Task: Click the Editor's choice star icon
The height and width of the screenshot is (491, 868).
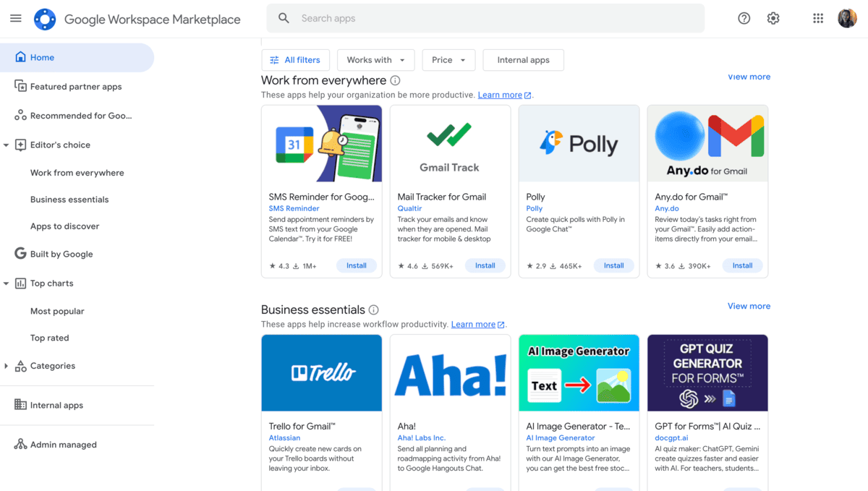Action: click(x=20, y=145)
